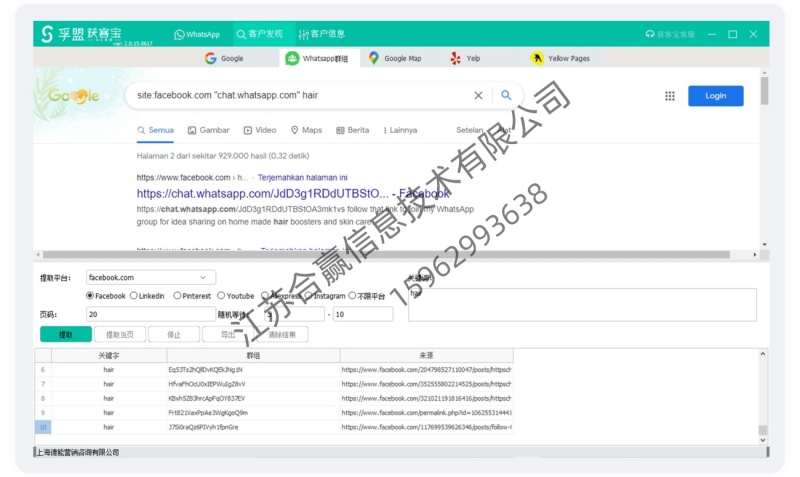Click the browser pane vertical scrollbar thumb
The height and width of the screenshot is (477, 800).
[764, 90]
